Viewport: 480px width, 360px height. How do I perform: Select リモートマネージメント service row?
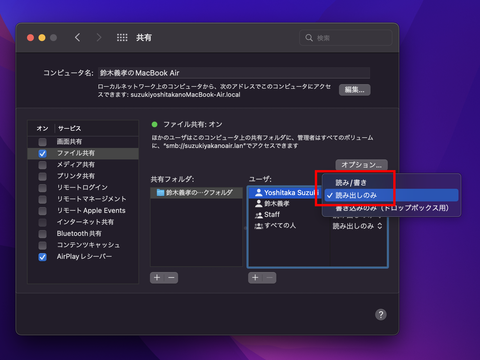(83, 199)
